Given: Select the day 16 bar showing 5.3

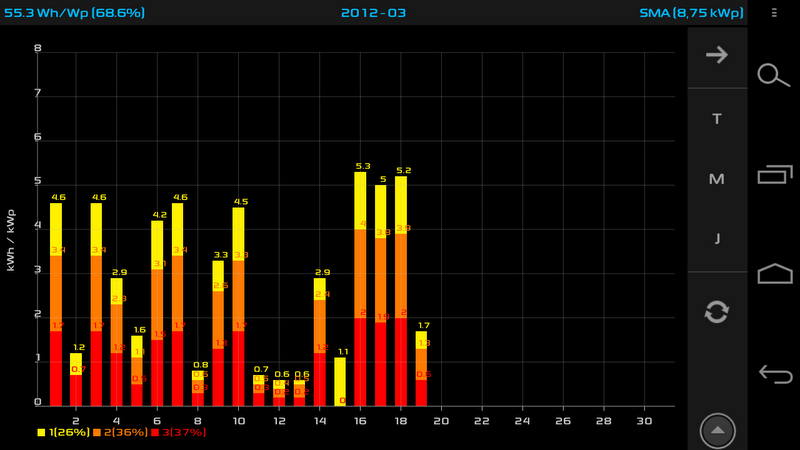Looking at the screenshot, I should point(360,289).
